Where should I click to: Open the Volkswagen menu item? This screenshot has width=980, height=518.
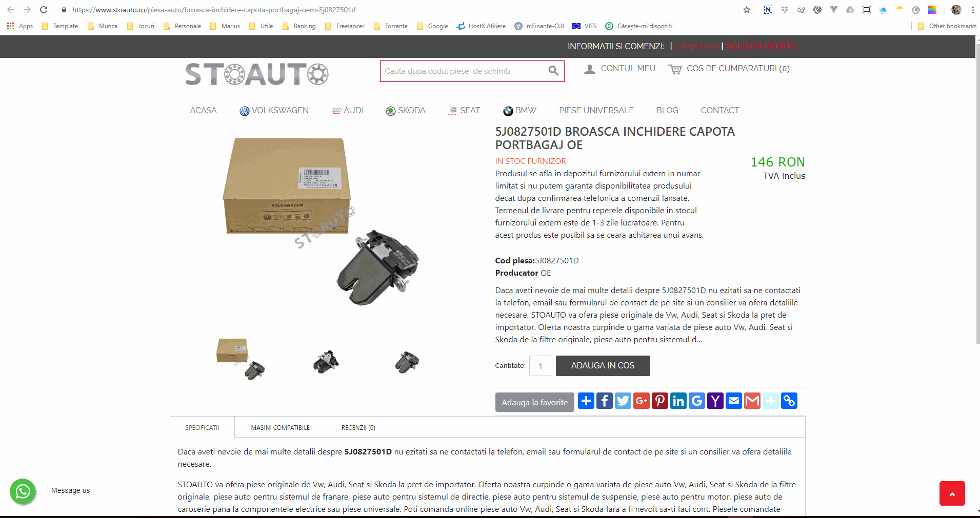(x=274, y=110)
